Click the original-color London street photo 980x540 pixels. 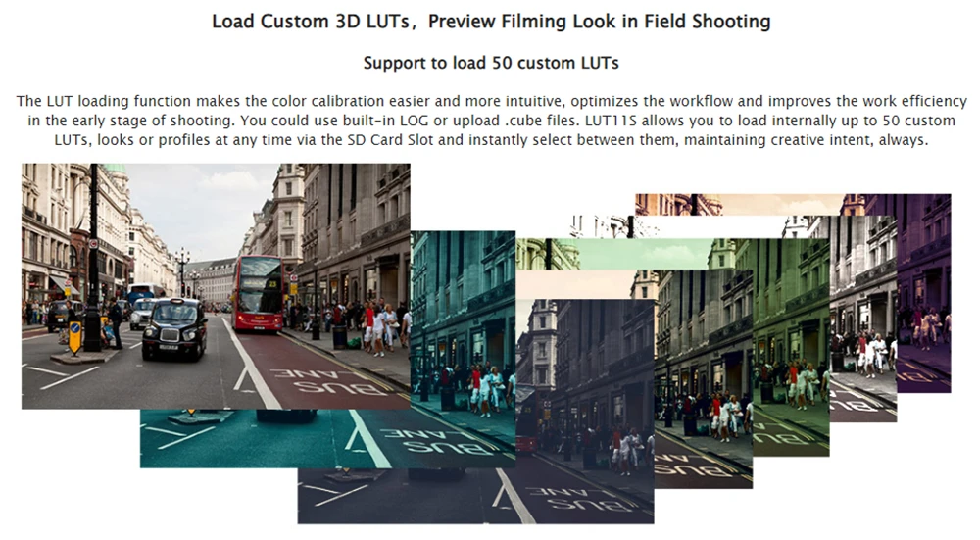pyautogui.click(x=216, y=286)
